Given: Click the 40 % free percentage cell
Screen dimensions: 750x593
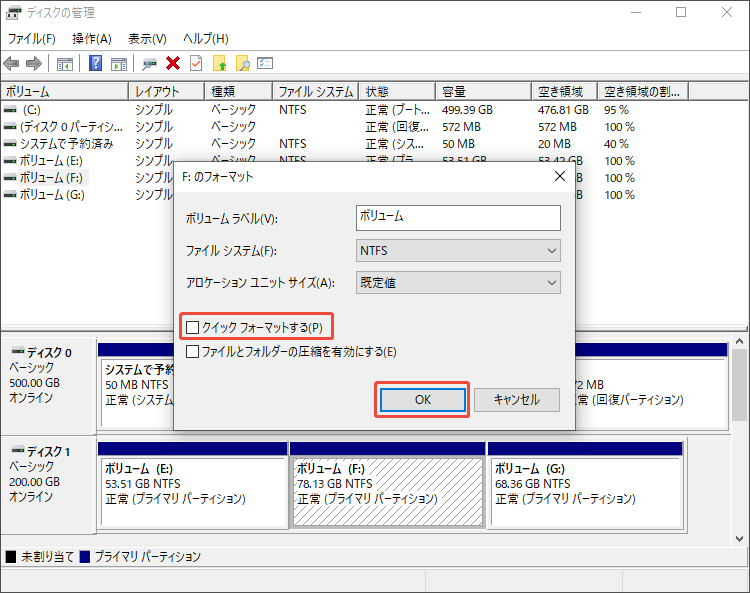Looking at the screenshot, I should [616, 144].
